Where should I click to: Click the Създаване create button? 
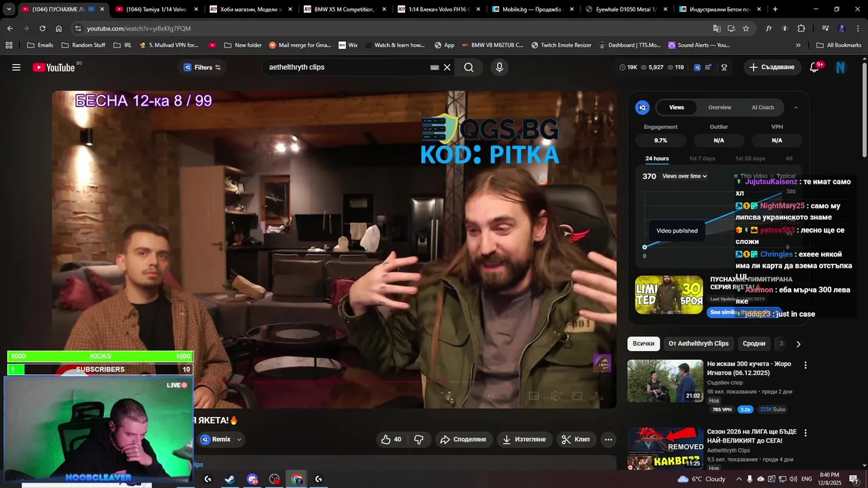point(772,67)
